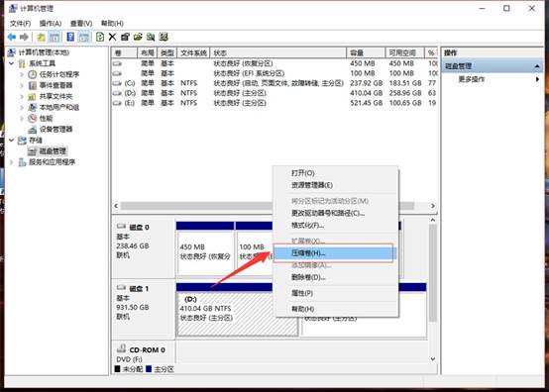Click the 磁盘 0 disk icon
The width and height of the screenshot is (549, 392).
point(121,227)
